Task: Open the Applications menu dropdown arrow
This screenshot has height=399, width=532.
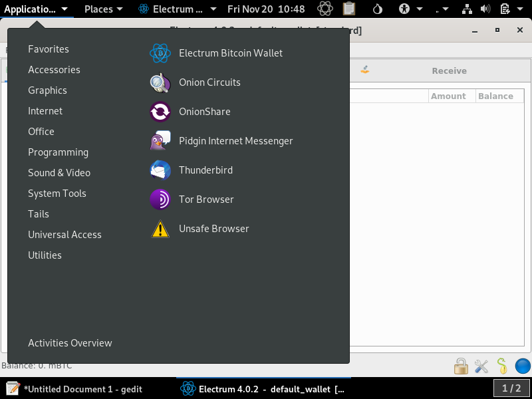Action: point(65,9)
